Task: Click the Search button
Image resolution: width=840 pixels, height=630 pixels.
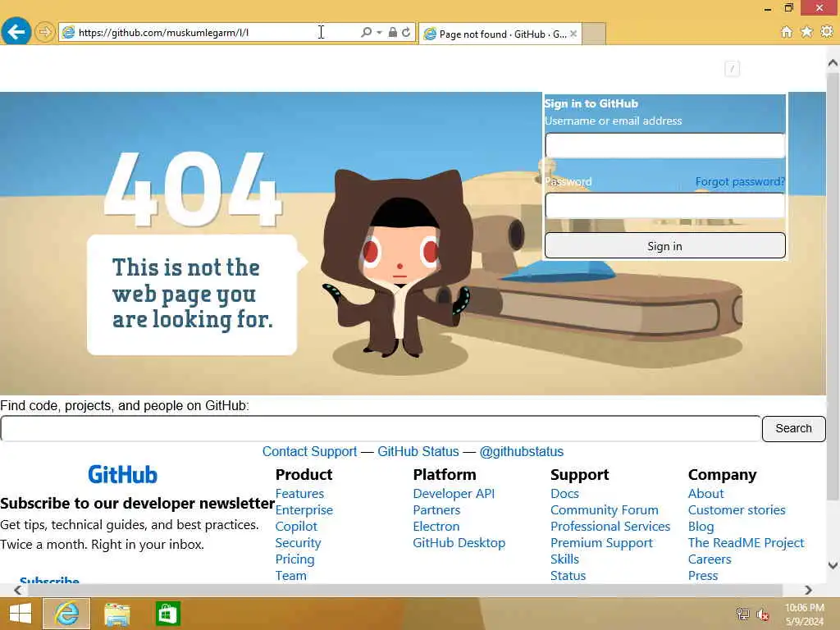Action: pos(793,428)
